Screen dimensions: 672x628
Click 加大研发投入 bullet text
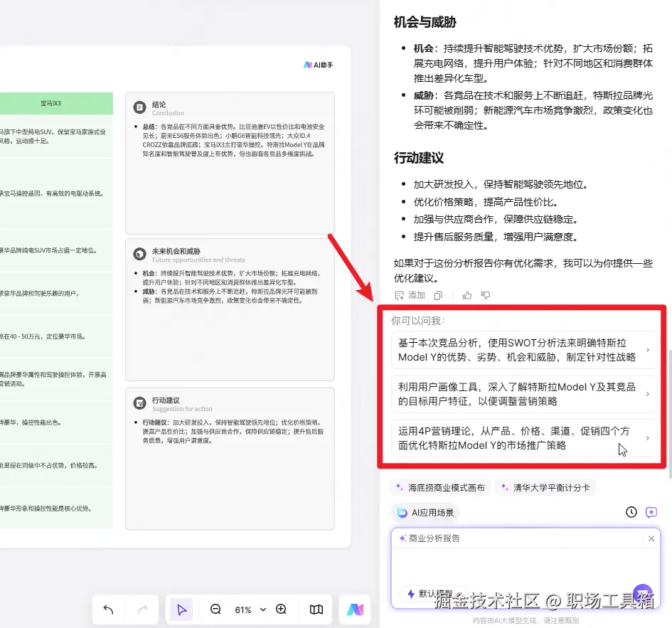coord(501,184)
